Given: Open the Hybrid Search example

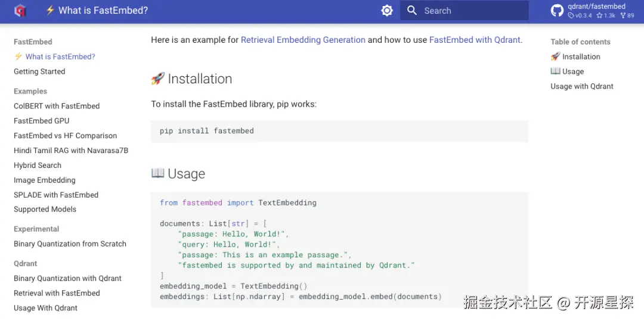Looking at the screenshot, I should point(38,165).
